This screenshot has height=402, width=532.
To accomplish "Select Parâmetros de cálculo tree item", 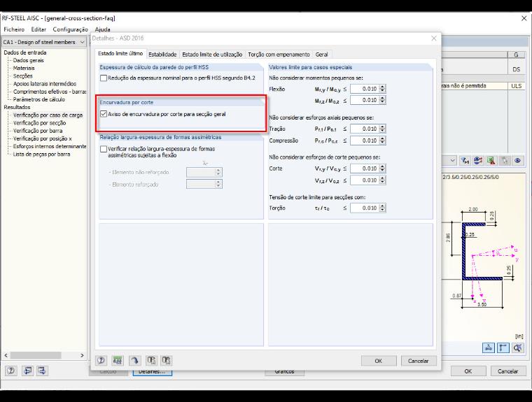I will 39,99.
